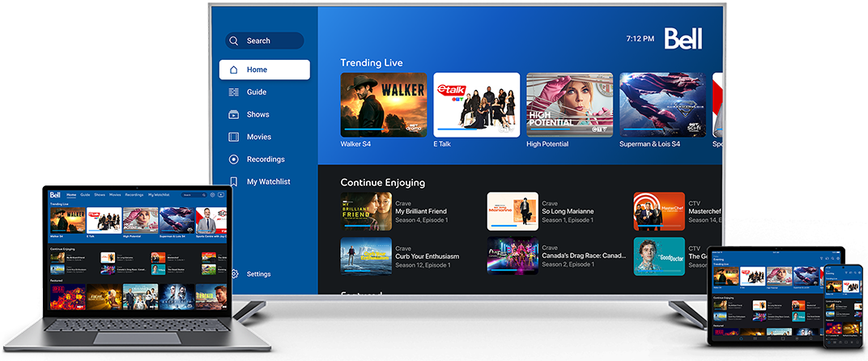Switch to the Guide tab on the laptop

click(x=85, y=195)
